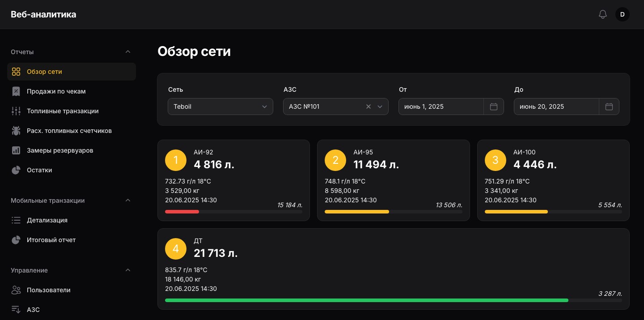Collapse the Управление sidebar section
The image size is (644, 320).
pos(128,270)
